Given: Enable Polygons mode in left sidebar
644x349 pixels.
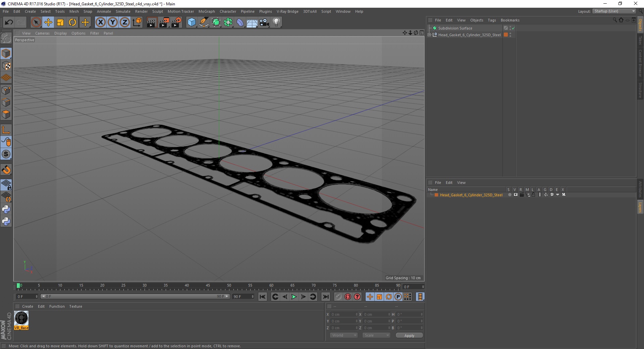Looking at the screenshot, I should 6,114.
